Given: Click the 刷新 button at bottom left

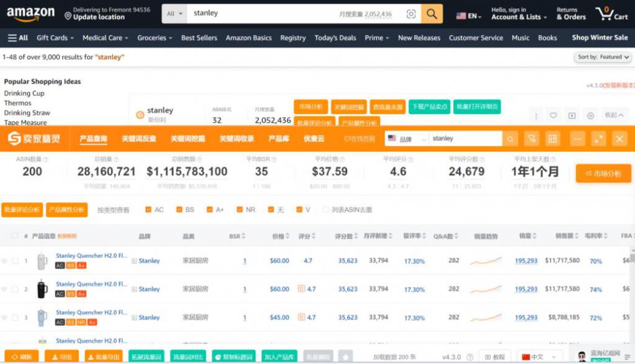Looking at the screenshot, I should (x=22, y=357).
